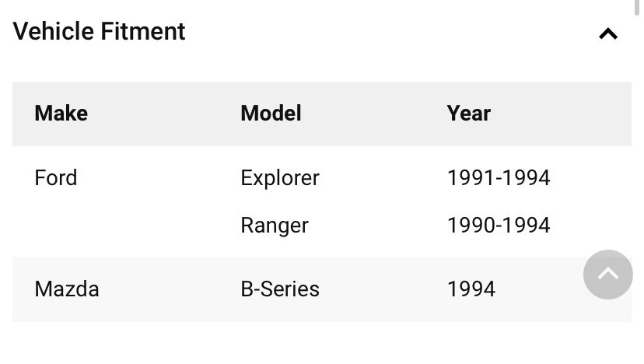This screenshot has width=644, height=364.
Task: Click the Ranger model entry
Action: pyautogui.click(x=275, y=226)
